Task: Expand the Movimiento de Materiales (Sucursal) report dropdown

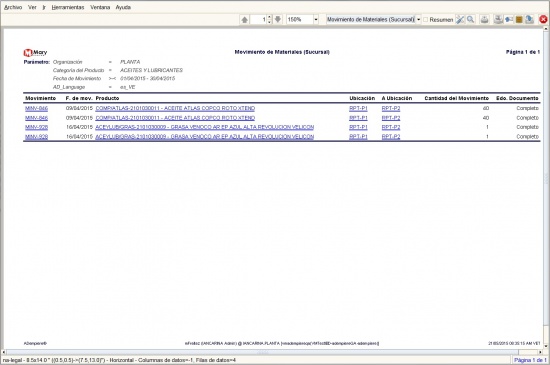Action: [x=418, y=20]
